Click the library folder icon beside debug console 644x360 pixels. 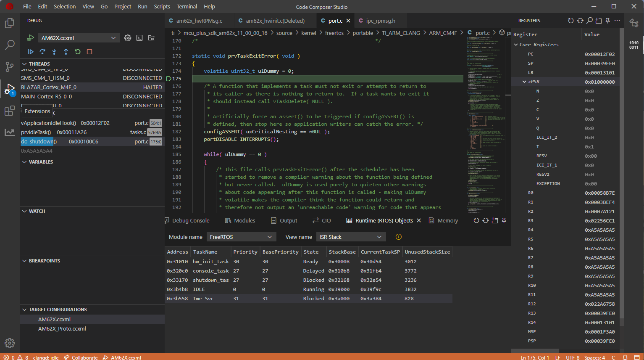coord(151,38)
